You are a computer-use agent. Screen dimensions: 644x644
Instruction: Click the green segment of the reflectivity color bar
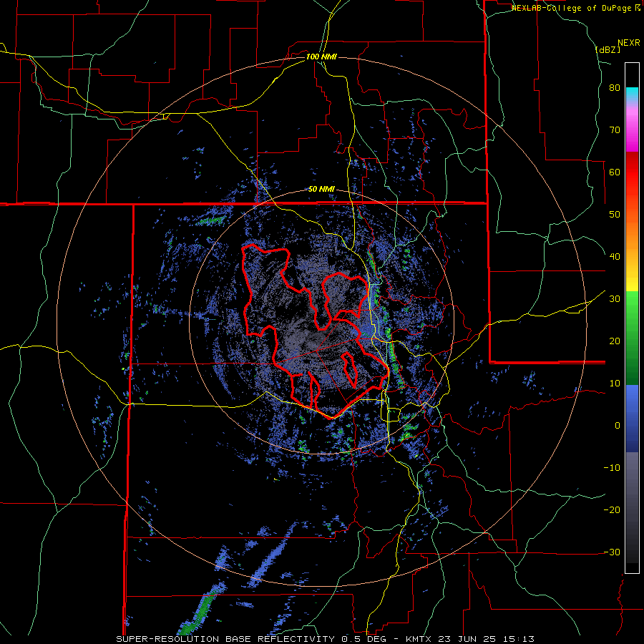[x=632, y=338]
